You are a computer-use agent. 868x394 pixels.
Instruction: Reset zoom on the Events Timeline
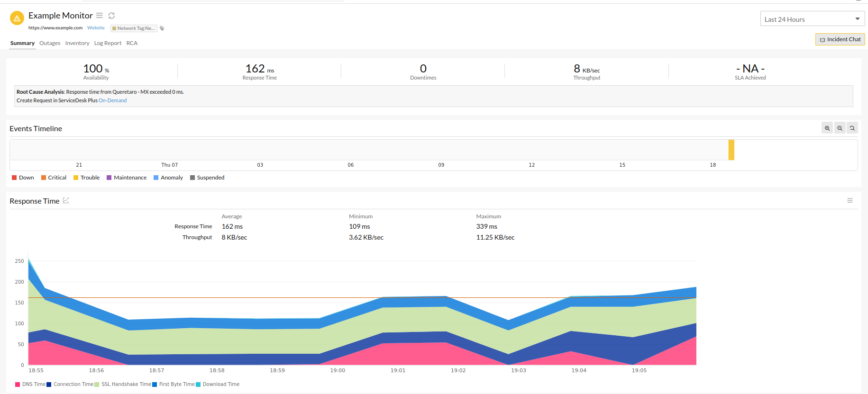click(852, 128)
